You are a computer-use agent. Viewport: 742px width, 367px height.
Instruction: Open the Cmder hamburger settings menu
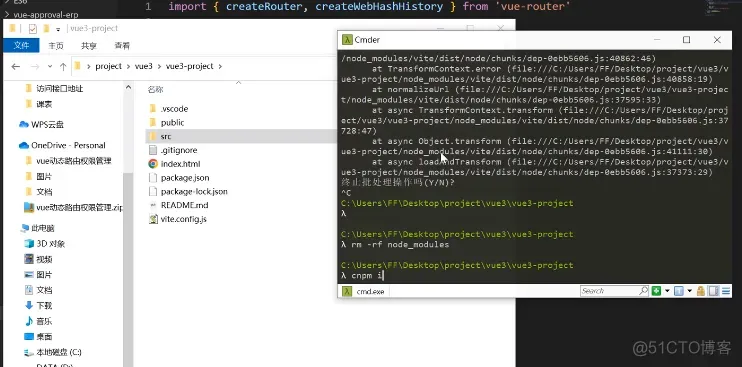[726, 291]
